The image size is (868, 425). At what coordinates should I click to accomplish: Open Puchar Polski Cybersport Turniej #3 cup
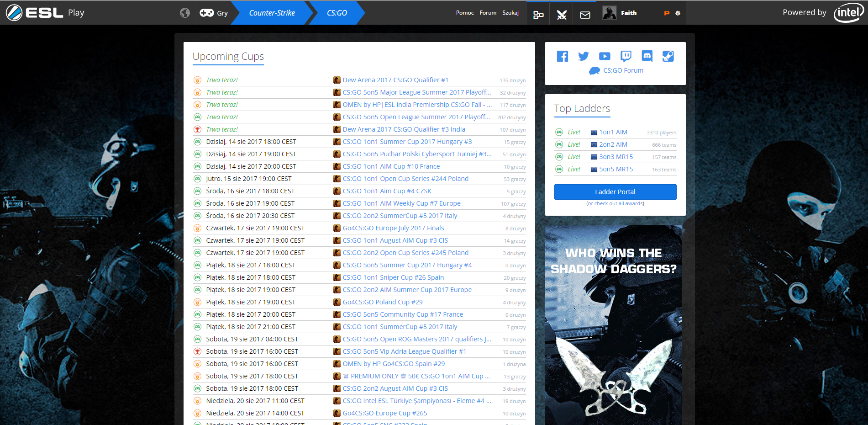417,154
